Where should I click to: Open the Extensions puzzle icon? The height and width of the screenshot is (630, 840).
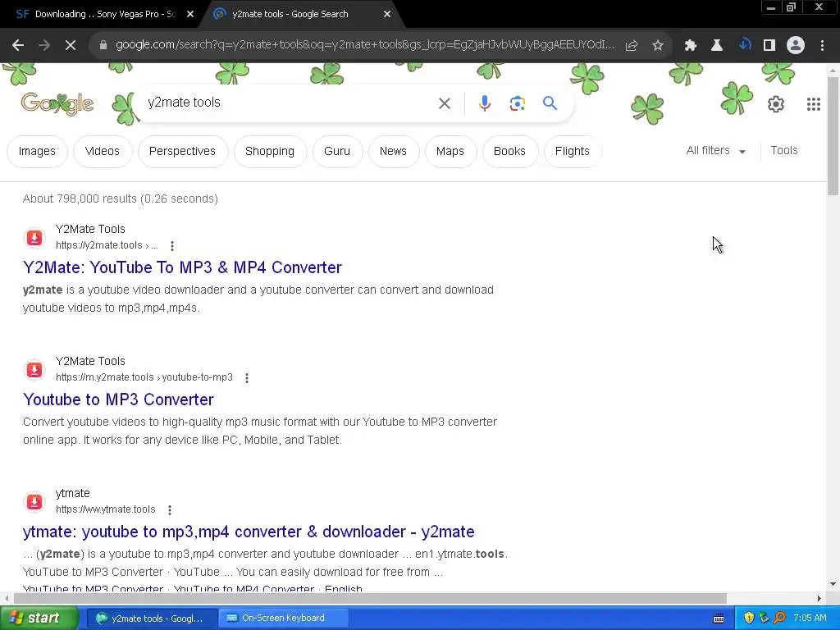pos(691,46)
